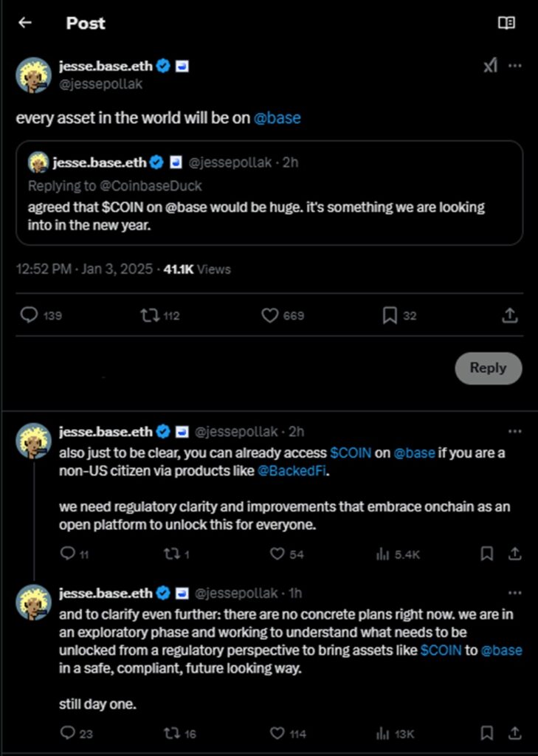This screenshot has height=756, width=538.
Task: Open more options on BackedFi reply
Action: click(515, 431)
